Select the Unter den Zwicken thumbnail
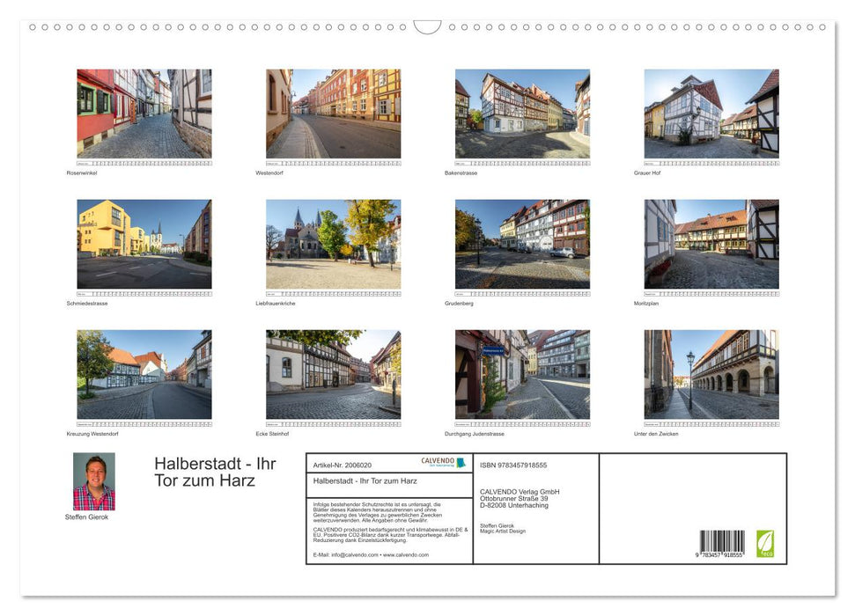The width and height of the screenshot is (855, 616). point(710,373)
